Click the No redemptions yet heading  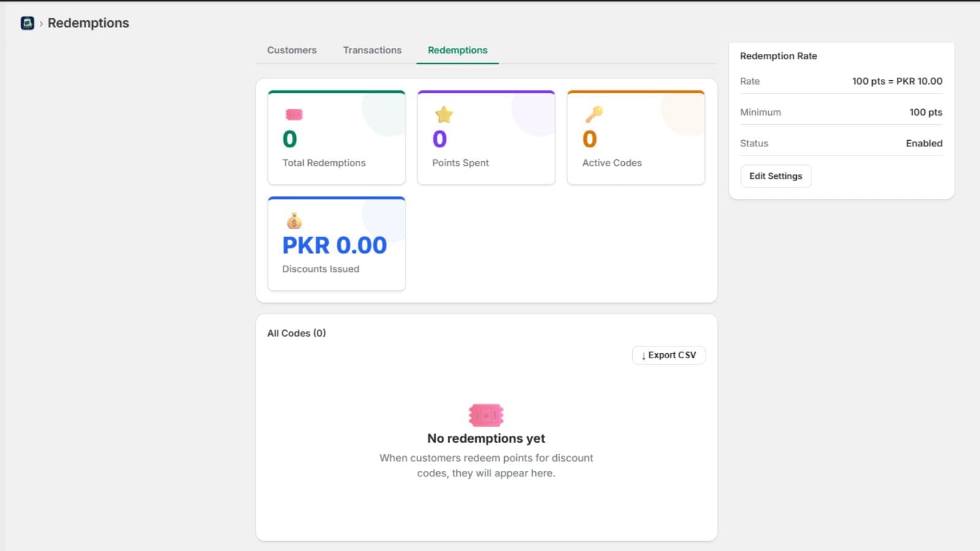(x=486, y=438)
